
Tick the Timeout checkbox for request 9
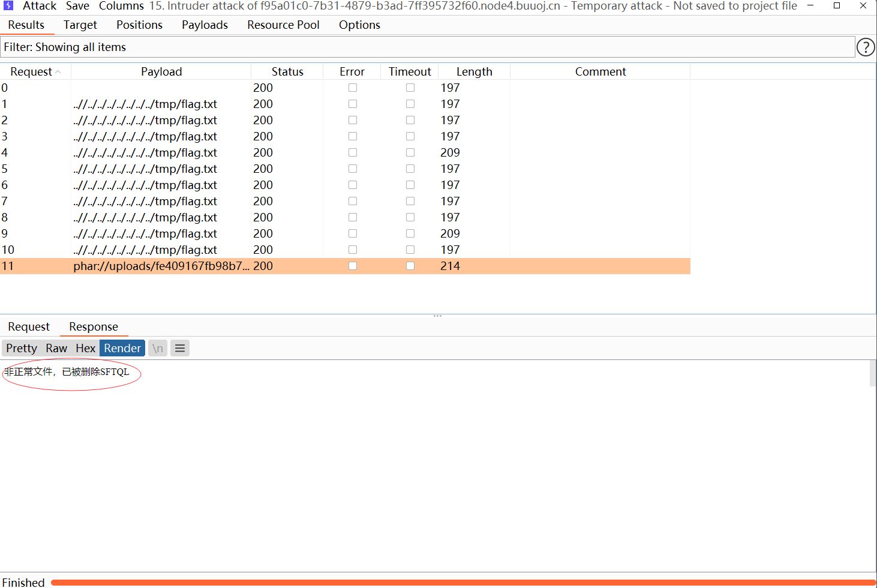click(x=410, y=234)
